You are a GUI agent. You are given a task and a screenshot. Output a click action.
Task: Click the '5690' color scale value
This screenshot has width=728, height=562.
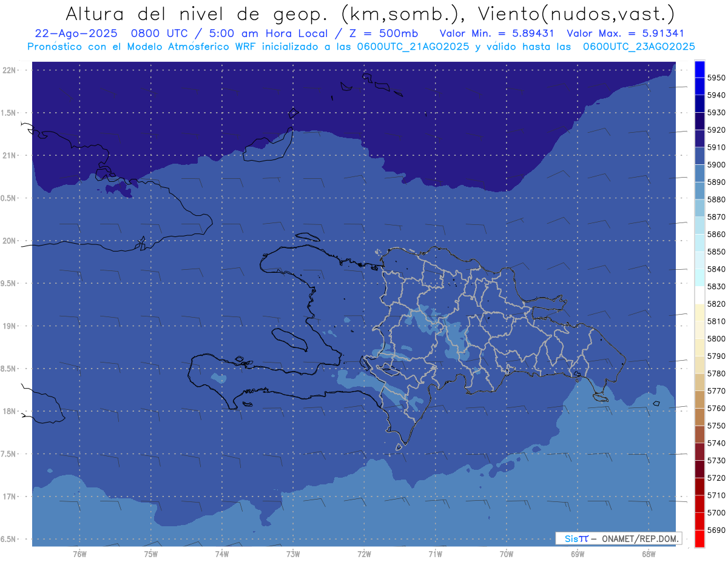[716, 530]
